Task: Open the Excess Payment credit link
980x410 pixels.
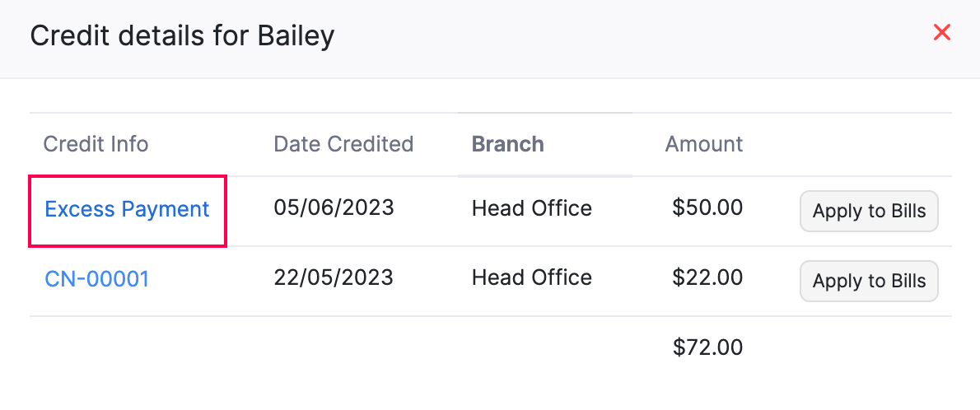Action: tap(127, 209)
